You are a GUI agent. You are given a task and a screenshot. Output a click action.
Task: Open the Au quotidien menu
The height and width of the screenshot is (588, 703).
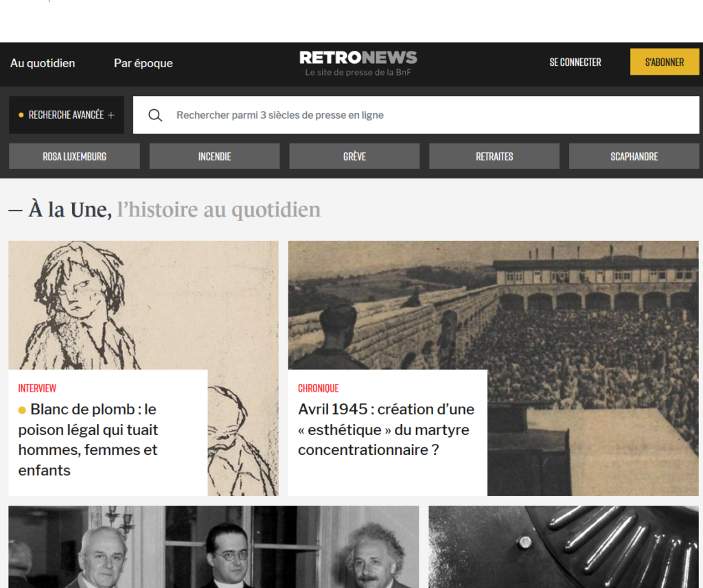pyautogui.click(x=43, y=63)
